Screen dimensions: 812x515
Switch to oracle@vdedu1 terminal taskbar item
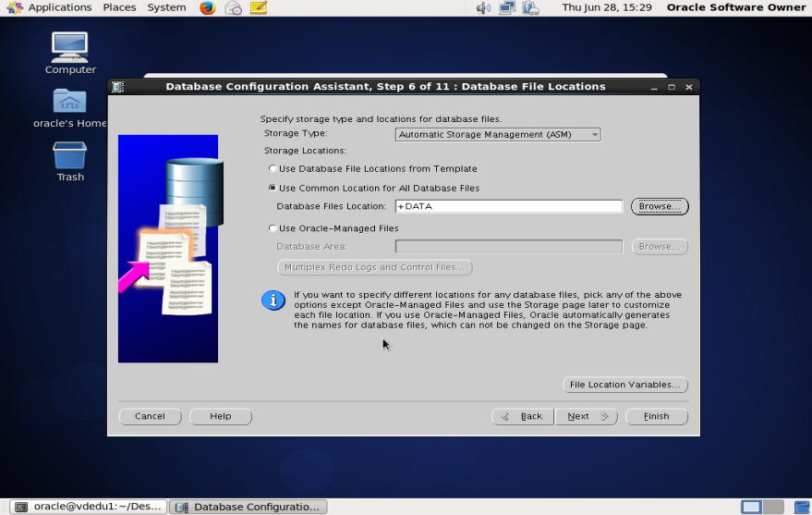[x=89, y=507]
